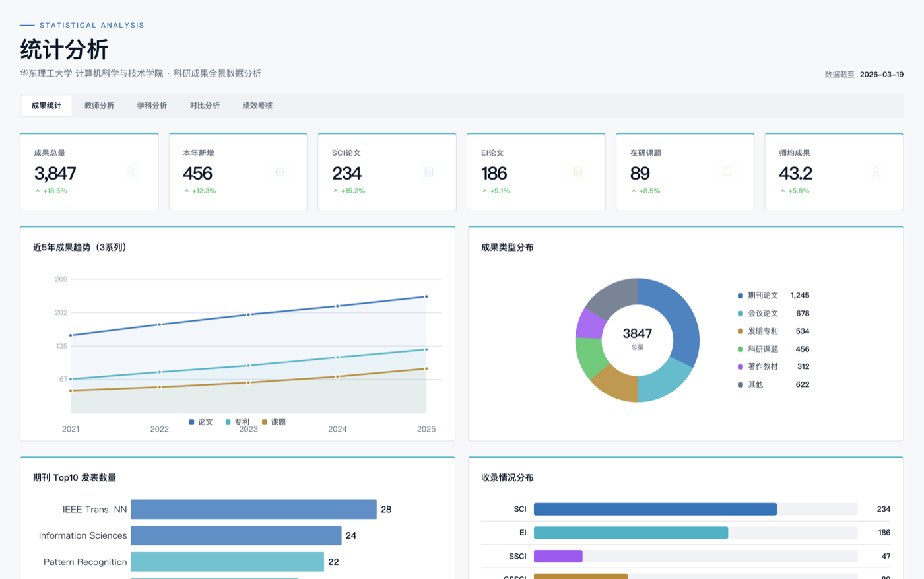Click the SCI progress bar in 收录情况分布
The height and width of the screenshot is (579, 924).
(x=655, y=510)
